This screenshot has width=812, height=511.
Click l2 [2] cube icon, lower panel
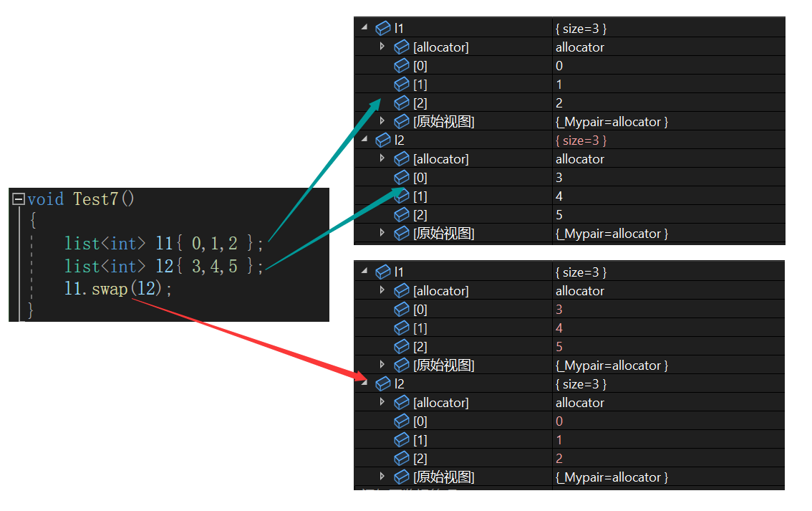[402, 458]
